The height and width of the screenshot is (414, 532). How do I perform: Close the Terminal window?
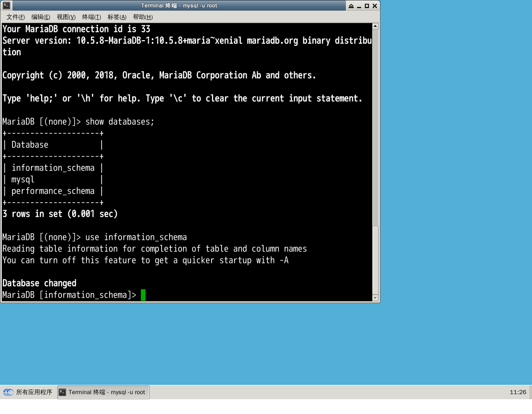coord(375,6)
